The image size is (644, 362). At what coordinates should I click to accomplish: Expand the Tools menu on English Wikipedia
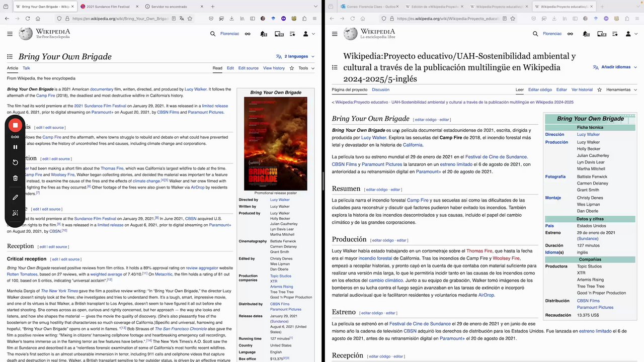coord(306,68)
